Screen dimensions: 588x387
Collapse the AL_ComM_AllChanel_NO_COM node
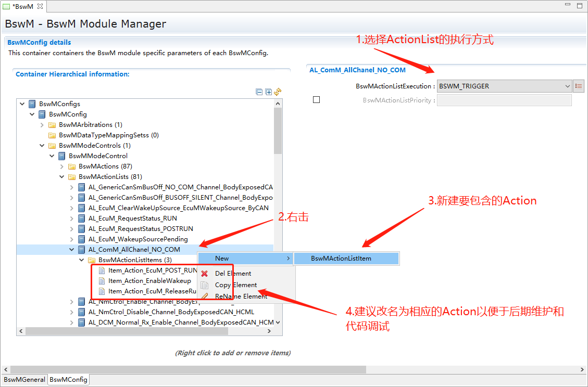(x=72, y=250)
